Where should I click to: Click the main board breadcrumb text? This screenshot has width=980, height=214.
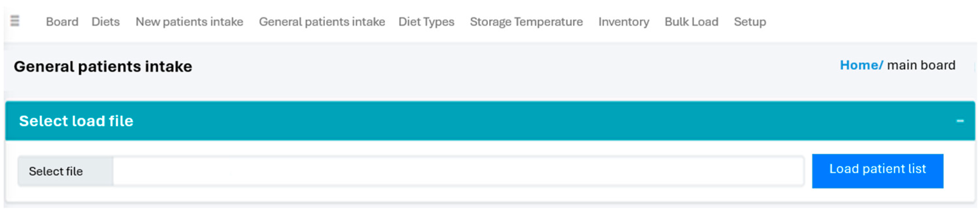point(921,65)
